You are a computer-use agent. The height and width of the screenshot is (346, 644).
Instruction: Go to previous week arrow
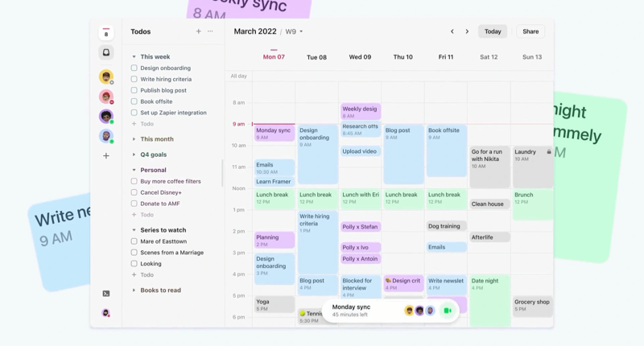click(452, 31)
